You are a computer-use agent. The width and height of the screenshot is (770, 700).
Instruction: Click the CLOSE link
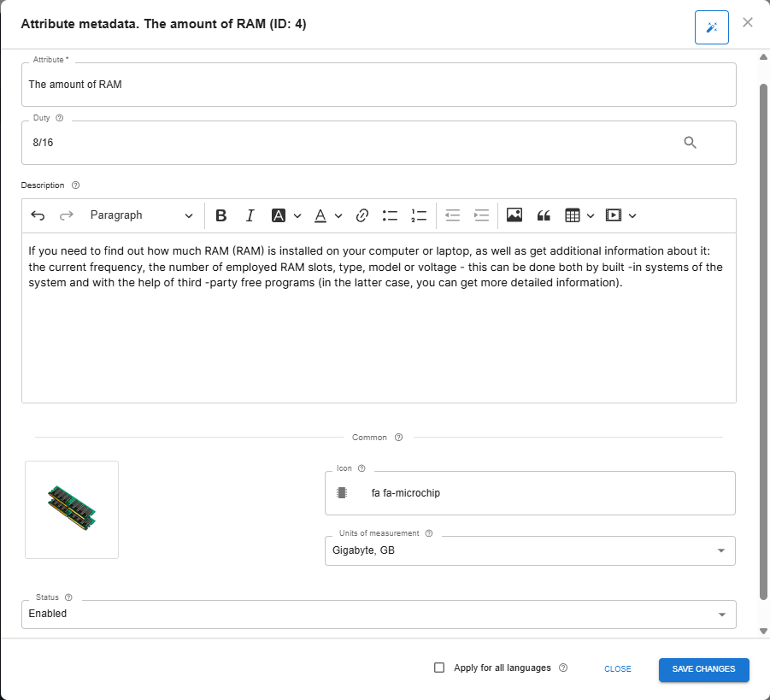tap(617, 669)
